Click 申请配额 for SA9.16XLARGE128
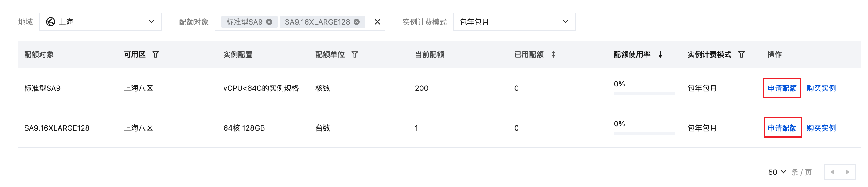The width and height of the screenshot is (868, 187). pos(782,128)
